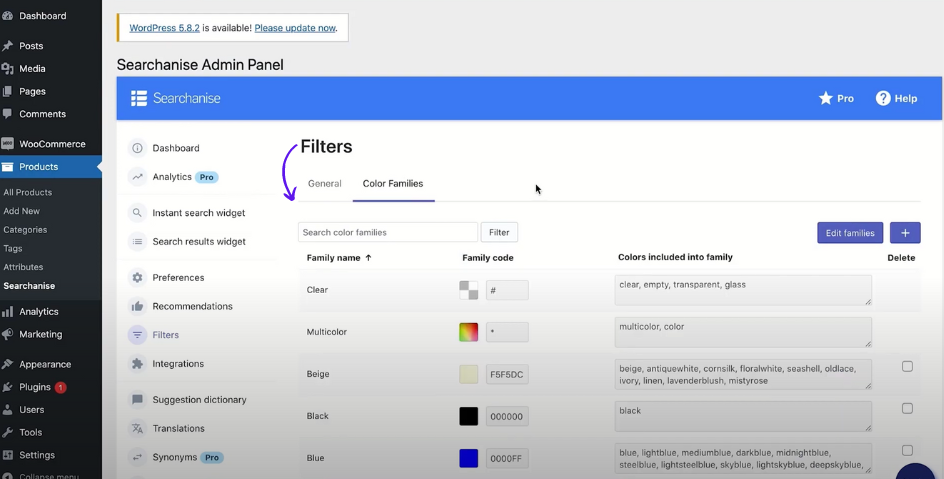This screenshot has width=944, height=479.
Task: Click the Multicolor gradient swatch
Action: click(x=469, y=332)
